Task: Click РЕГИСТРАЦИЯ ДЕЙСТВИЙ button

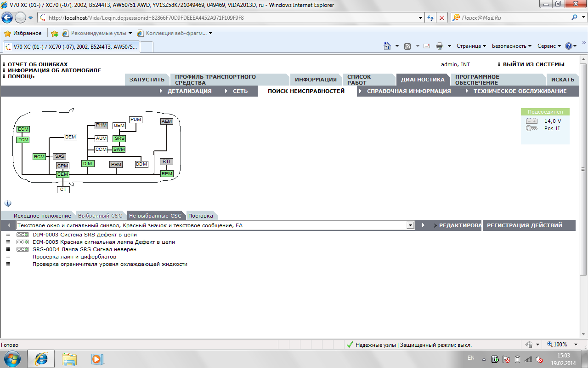Action: pyautogui.click(x=525, y=225)
